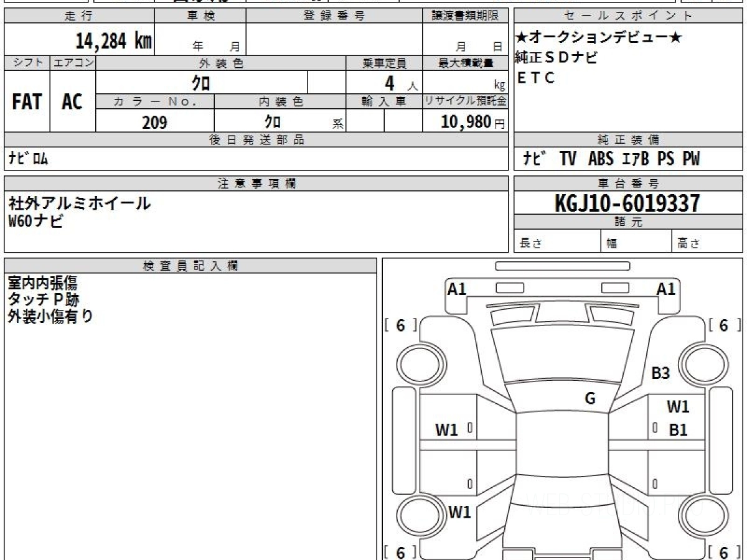Click the B3 damage mark on diagram

point(660,373)
